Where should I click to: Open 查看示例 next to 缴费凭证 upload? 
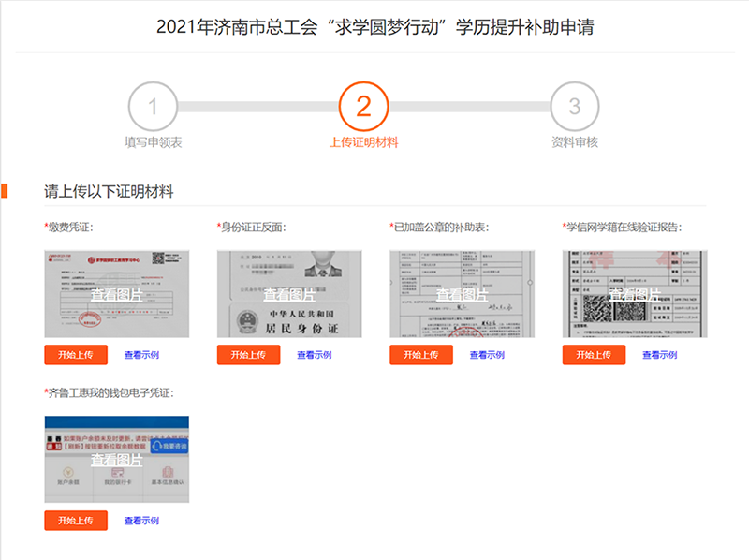point(140,356)
